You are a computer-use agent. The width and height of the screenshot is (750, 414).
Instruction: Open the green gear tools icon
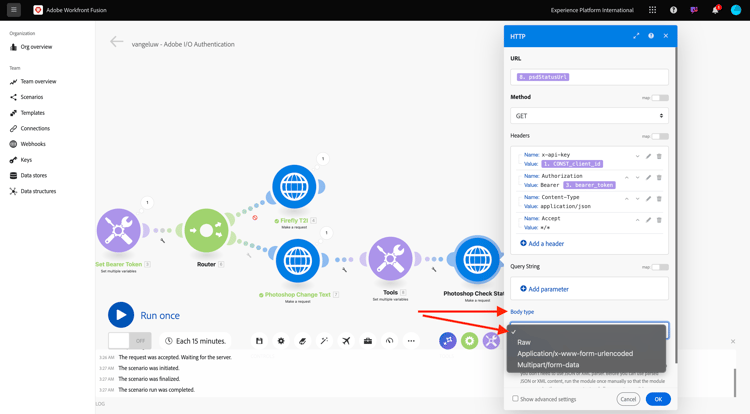click(x=470, y=341)
